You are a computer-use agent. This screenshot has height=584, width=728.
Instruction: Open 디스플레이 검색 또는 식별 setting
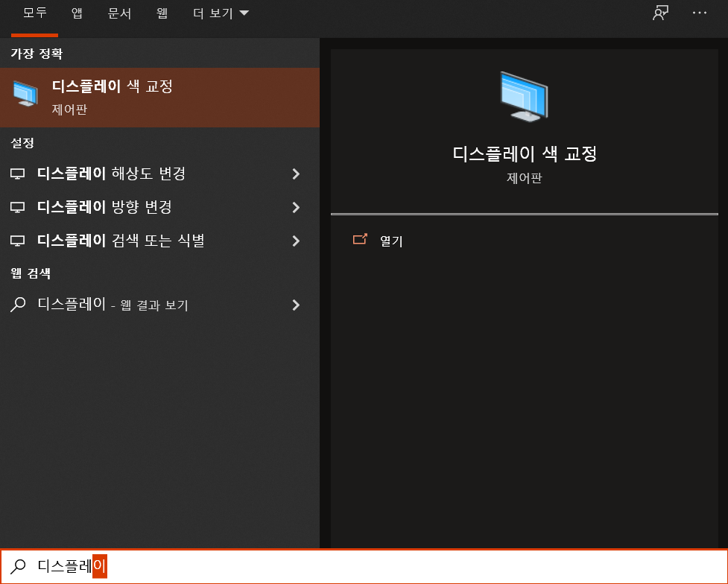159,241
